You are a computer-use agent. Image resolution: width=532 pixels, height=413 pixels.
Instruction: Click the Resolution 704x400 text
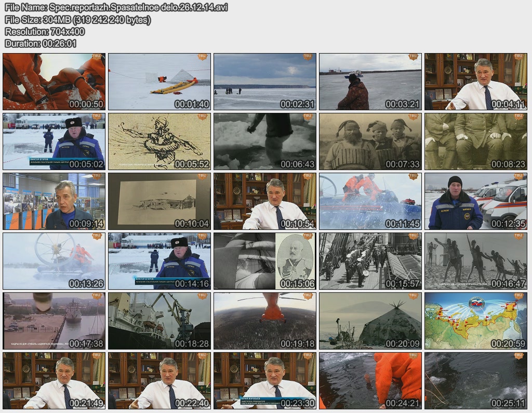pyautogui.click(x=45, y=32)
